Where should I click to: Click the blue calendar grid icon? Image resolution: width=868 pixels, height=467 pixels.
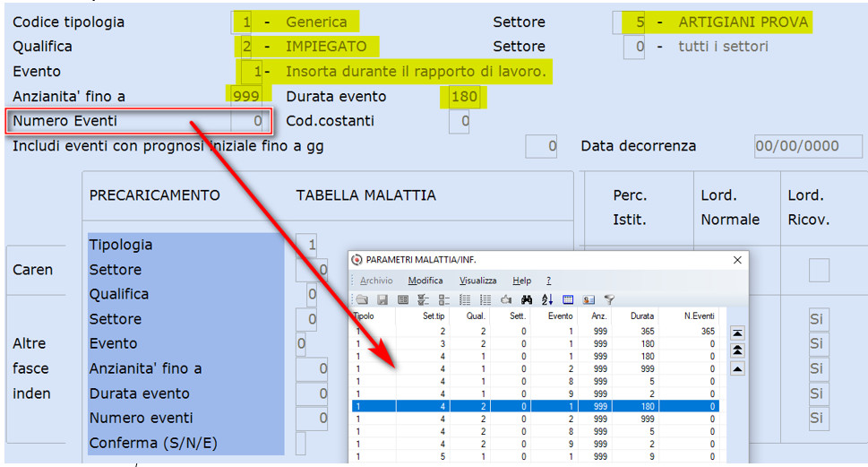(x=567, y=299)
